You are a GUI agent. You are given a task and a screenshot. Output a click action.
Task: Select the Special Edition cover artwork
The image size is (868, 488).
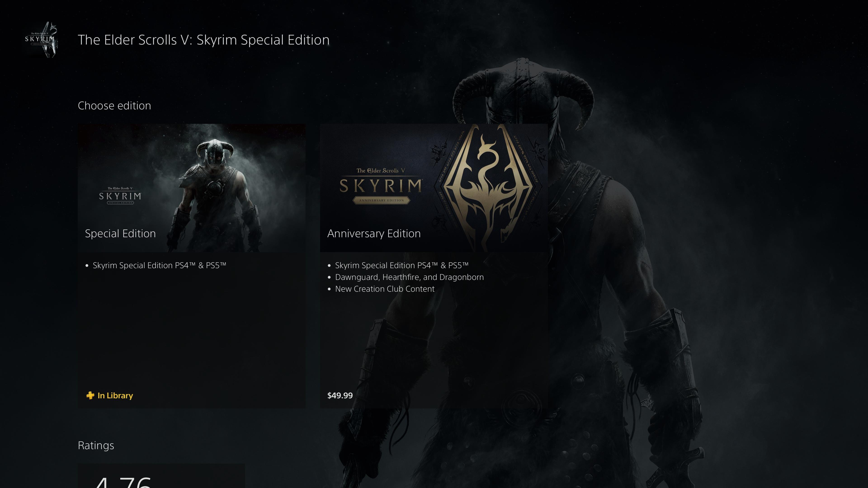tap(192, 188)
